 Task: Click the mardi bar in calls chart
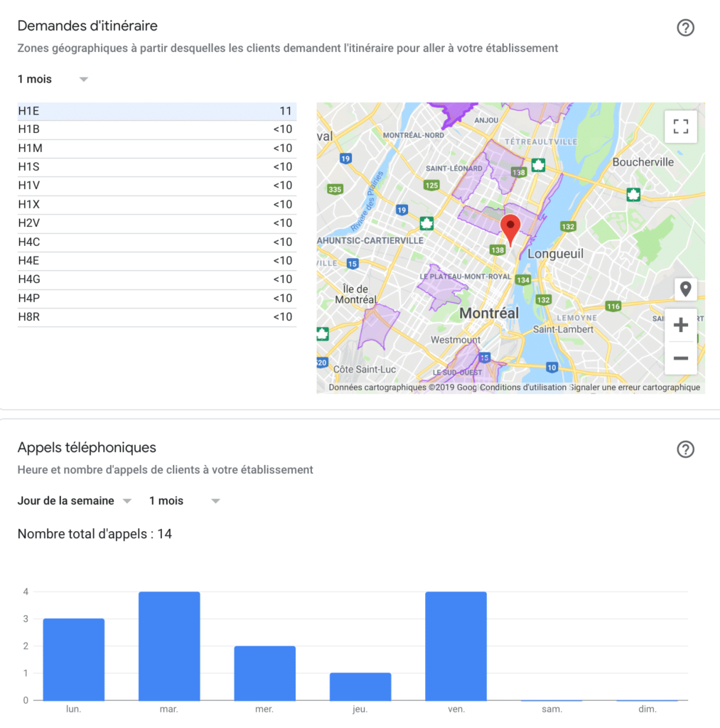169,646
